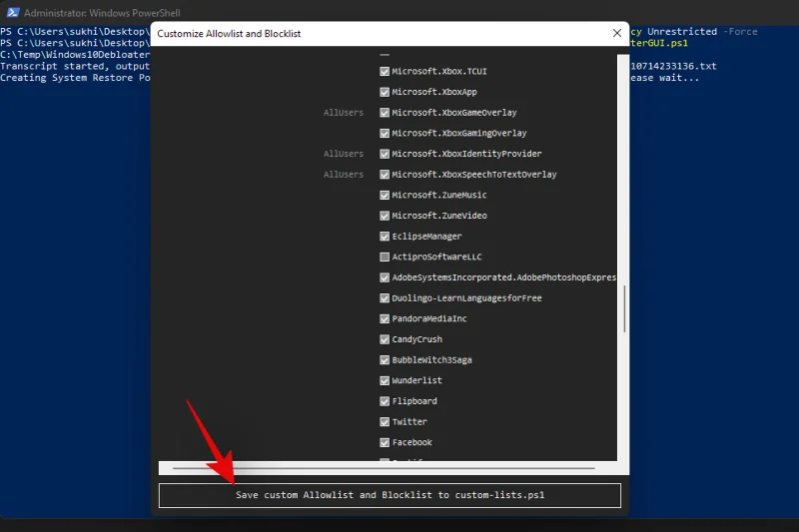Toggle the Twitter checkbox
Viewport: 799px width, 532px height.
(385, 421)
